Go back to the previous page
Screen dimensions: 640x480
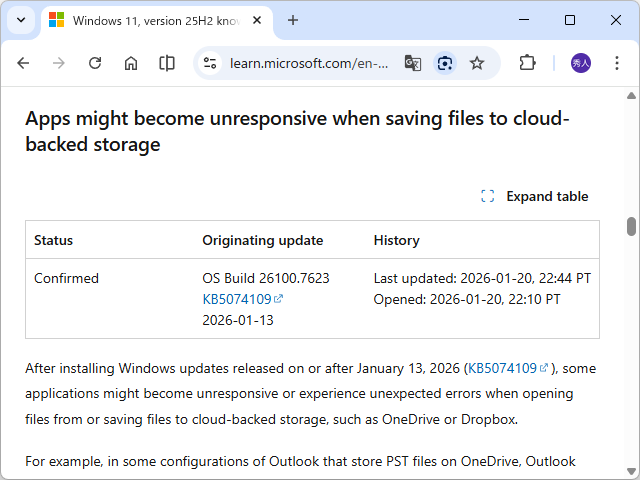point(23,63)
